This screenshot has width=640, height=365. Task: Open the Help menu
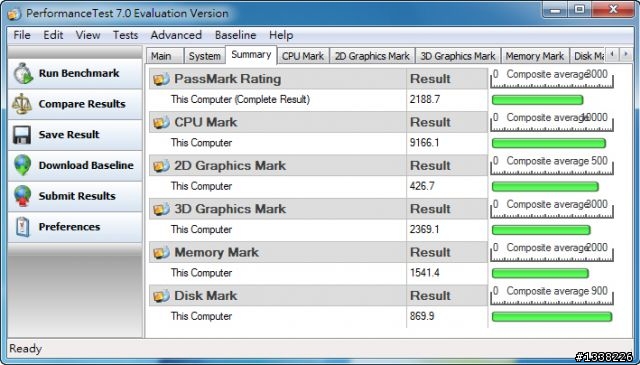click(281, 35)
